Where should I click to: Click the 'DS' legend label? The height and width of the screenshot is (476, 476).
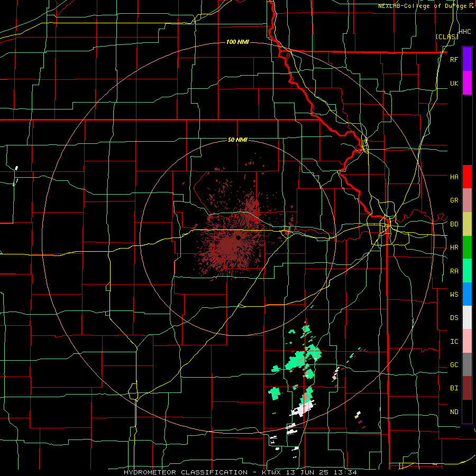[454, 318]
